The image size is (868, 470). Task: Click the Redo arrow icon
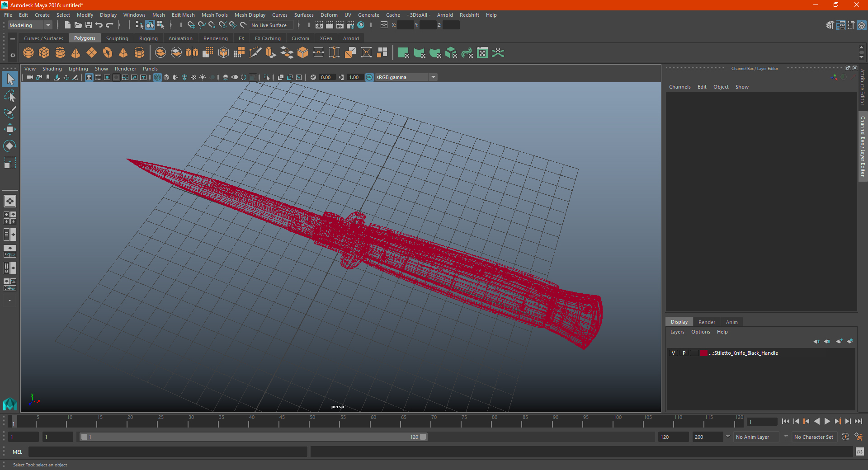109,25
